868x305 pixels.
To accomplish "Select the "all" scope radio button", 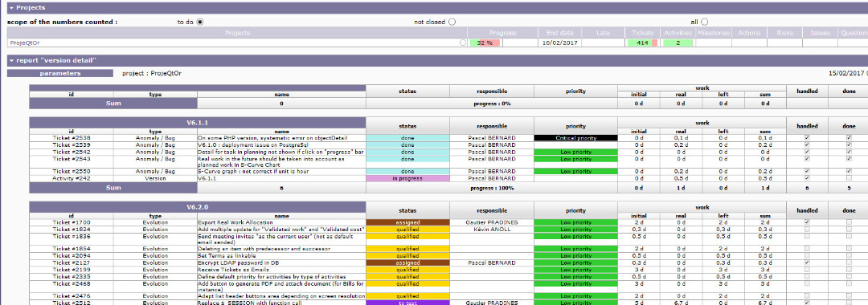I will 704,22.
